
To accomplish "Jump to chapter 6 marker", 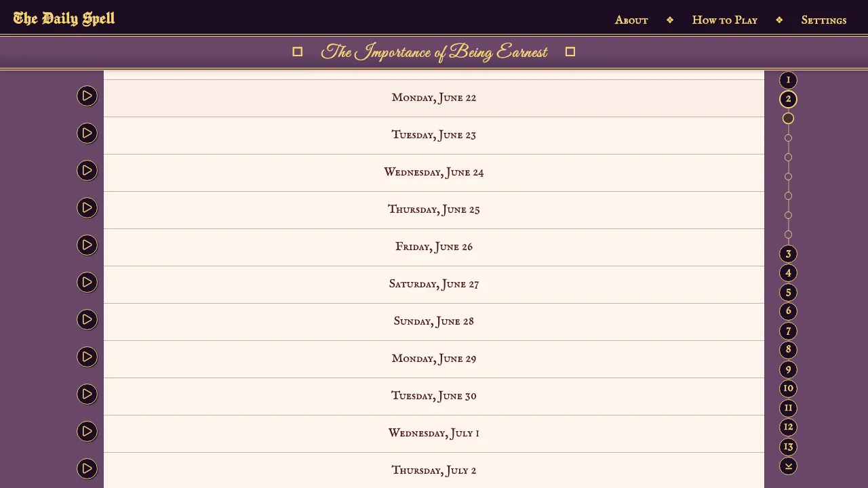I will tap(788, 312).
